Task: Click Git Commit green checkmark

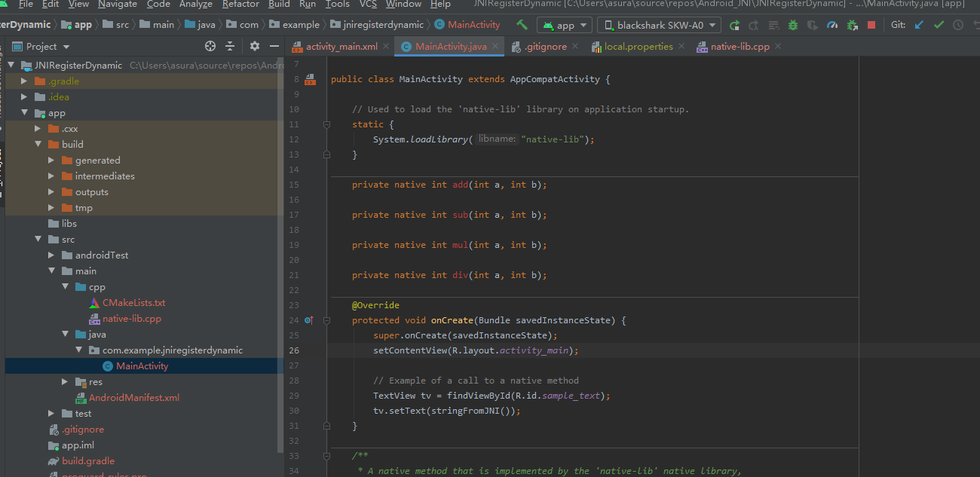Action: [x=939, y=25]
